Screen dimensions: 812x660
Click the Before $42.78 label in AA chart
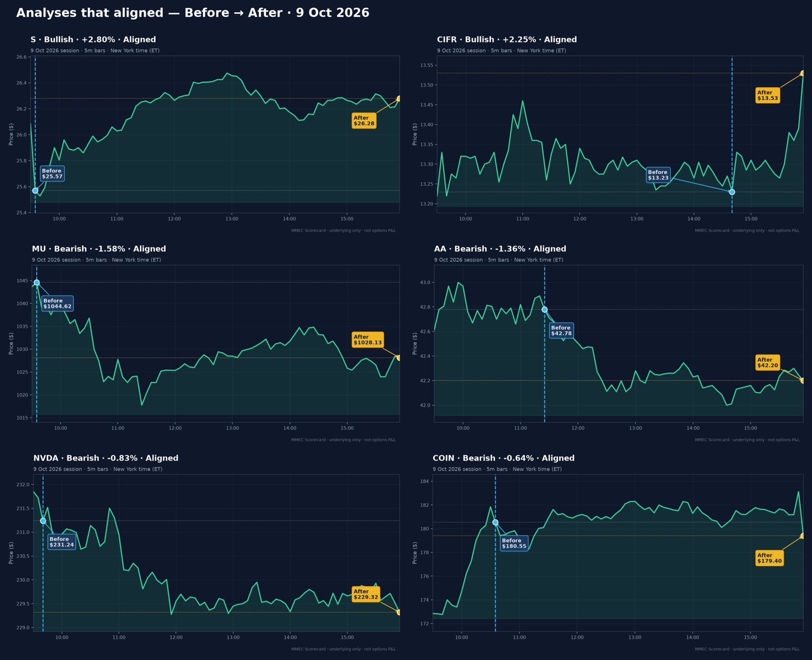pos(561,330)
